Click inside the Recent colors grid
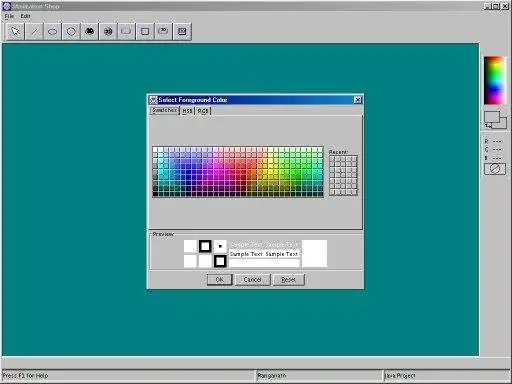This screenshot has width=512, height=384. pyautogui.click(x=343, y=175)
